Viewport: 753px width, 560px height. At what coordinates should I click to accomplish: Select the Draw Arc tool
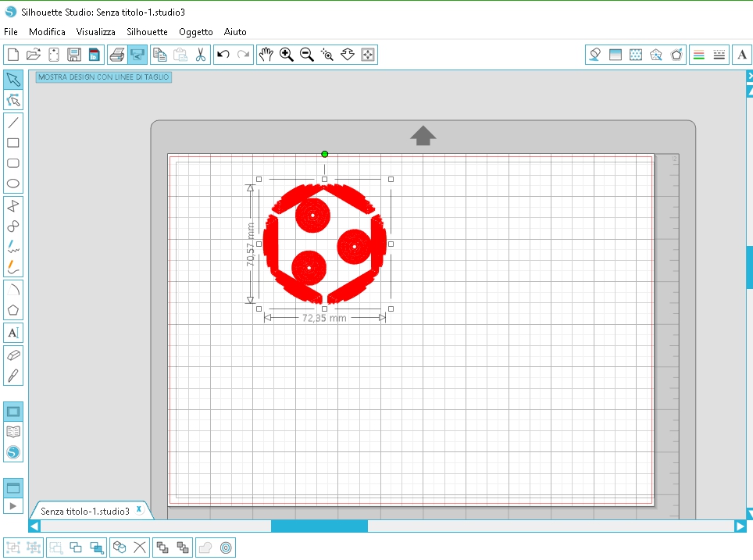[x=13, y=290]
